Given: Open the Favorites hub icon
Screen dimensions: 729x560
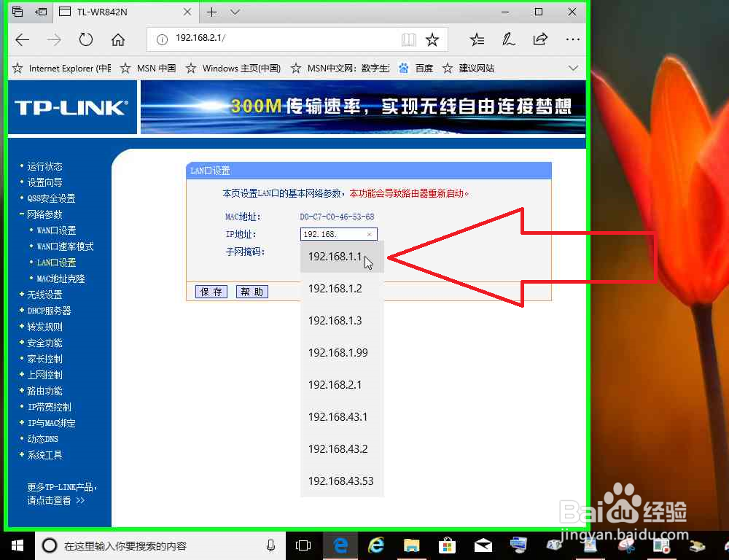Looking at the screenshot, I should [x=477, y=40].
